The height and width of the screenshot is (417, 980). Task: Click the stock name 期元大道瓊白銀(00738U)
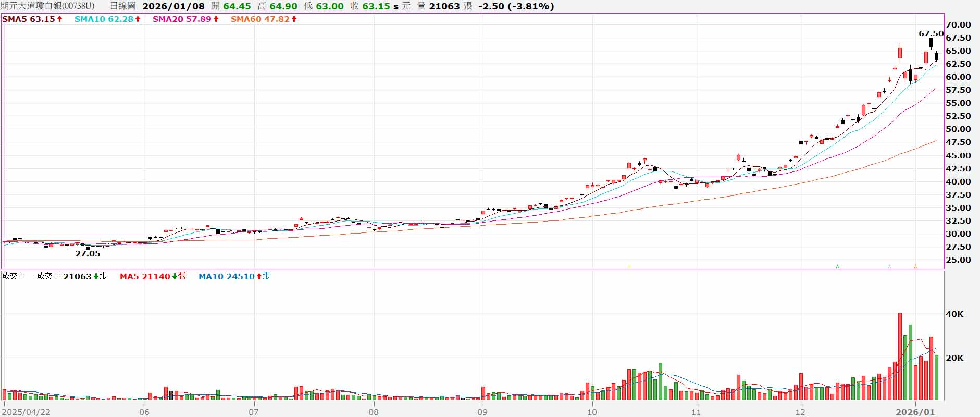click(47, 6)
